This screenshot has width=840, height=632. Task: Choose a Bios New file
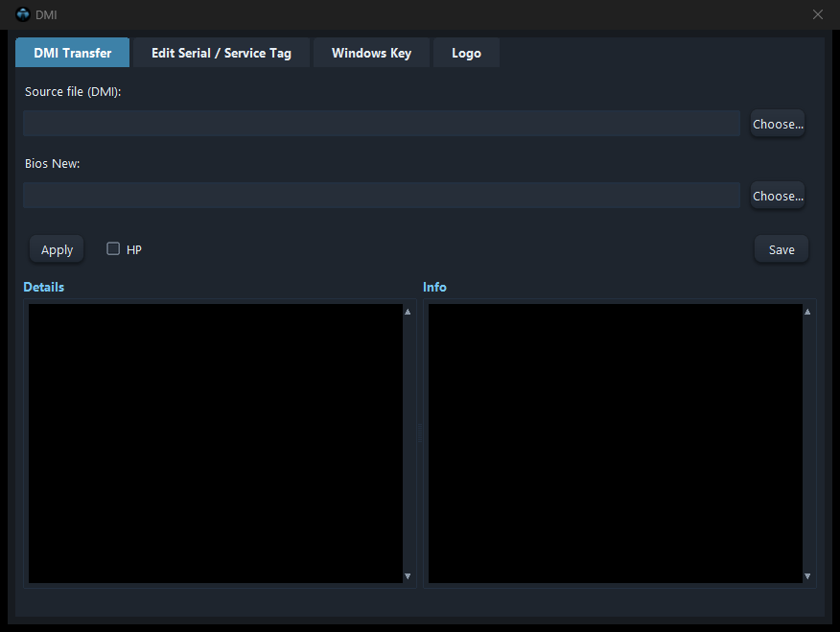(x=778, y=196)
